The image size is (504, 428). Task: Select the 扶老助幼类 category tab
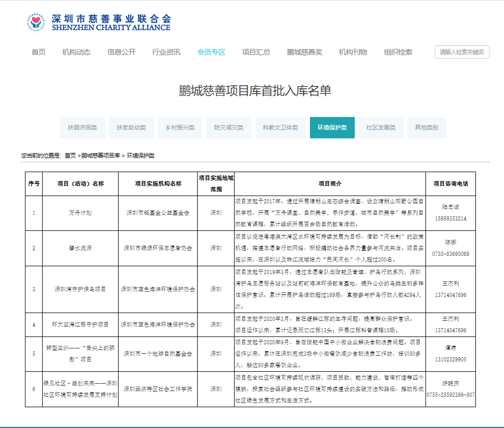pyautogui.click(x=131, y=127)
